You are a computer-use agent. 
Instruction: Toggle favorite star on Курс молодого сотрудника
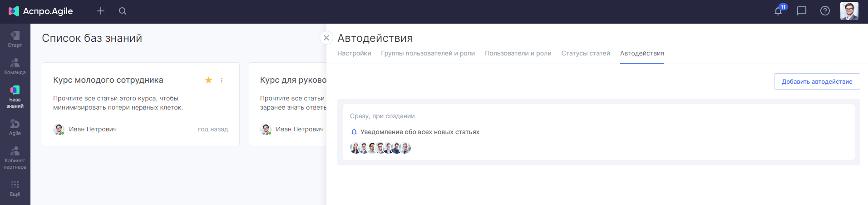[x=208, y=80]
